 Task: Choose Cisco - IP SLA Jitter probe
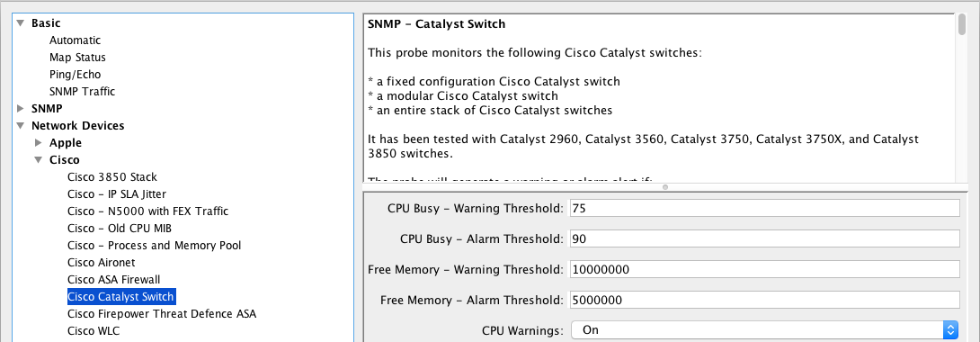tap(117, 193)
